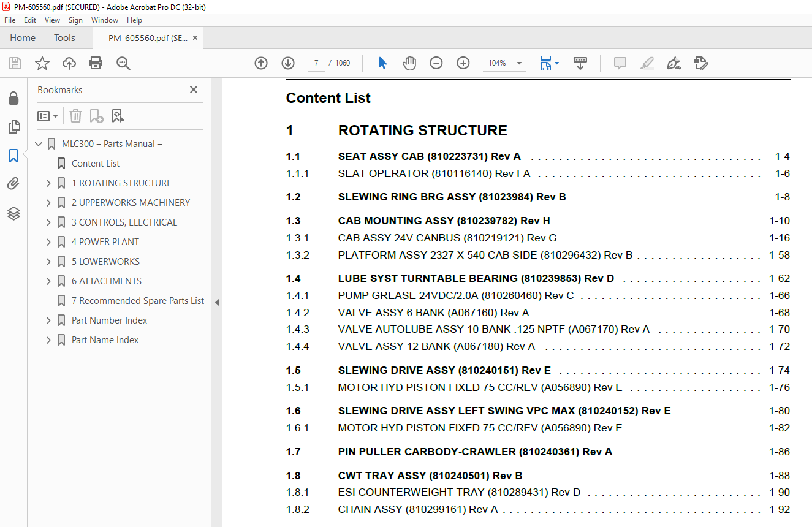Jump to SEAT ASSY CAB (810223731) entry
Screen dimensions: 812x527
point(429,156)
